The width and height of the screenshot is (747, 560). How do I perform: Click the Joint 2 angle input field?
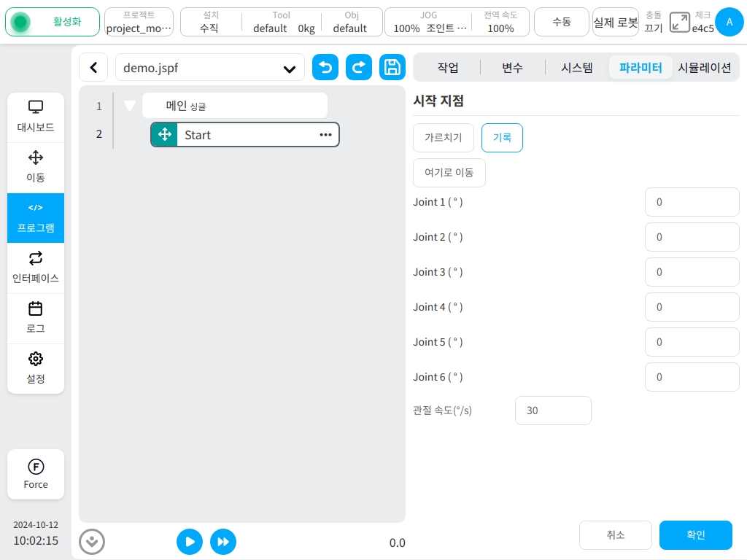tap(692, 237)
